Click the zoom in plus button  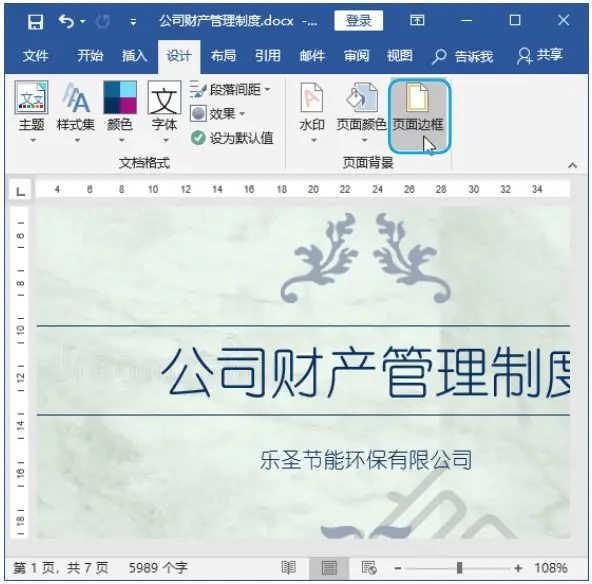(518, 568)
